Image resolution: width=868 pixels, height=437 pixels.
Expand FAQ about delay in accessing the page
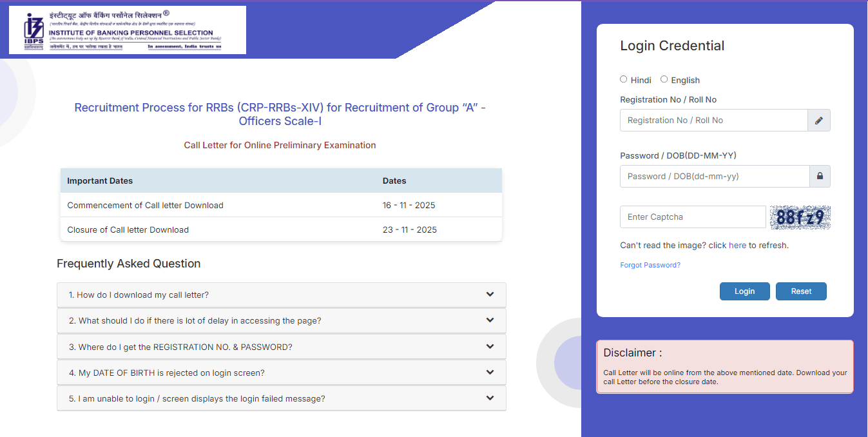coord(281,320)
